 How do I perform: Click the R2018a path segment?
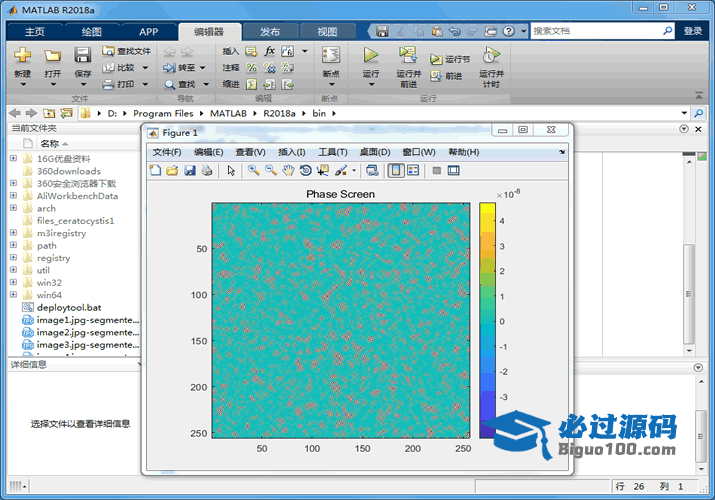[x=279, y=113]
